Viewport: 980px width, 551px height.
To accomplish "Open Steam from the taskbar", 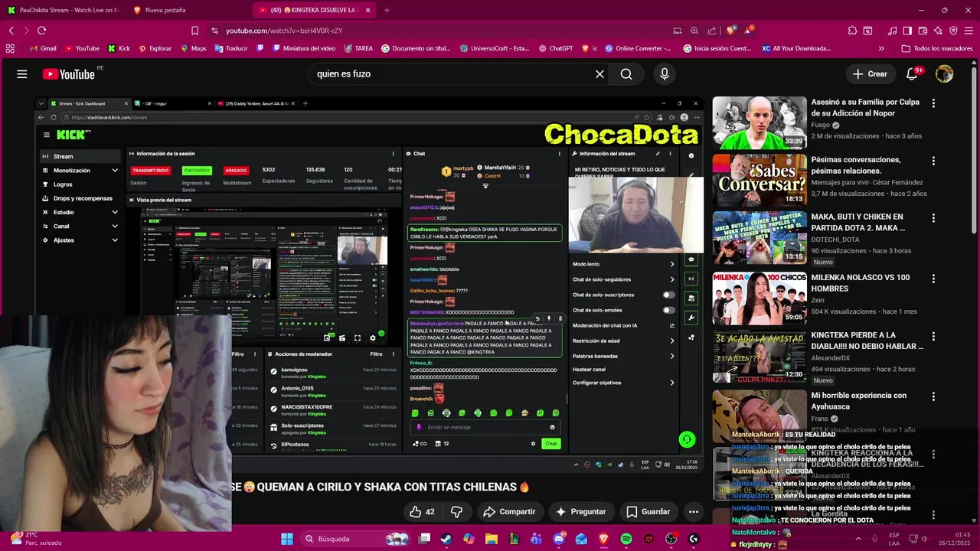I will tap(446, 539).
